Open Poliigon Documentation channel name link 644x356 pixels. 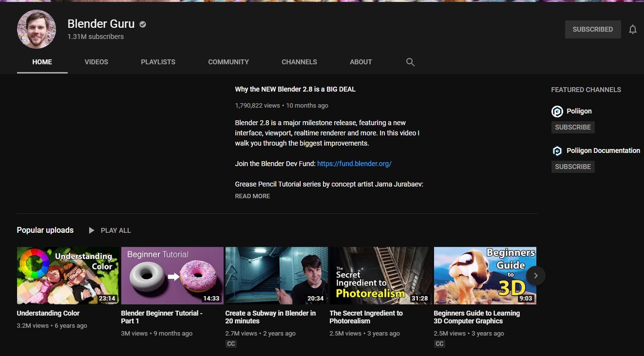pos(603,150)
